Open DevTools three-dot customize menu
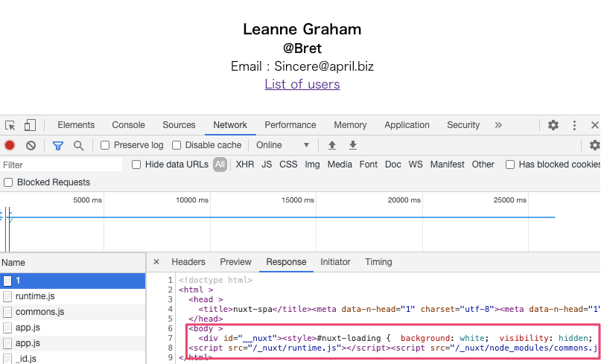 [575, 125]
